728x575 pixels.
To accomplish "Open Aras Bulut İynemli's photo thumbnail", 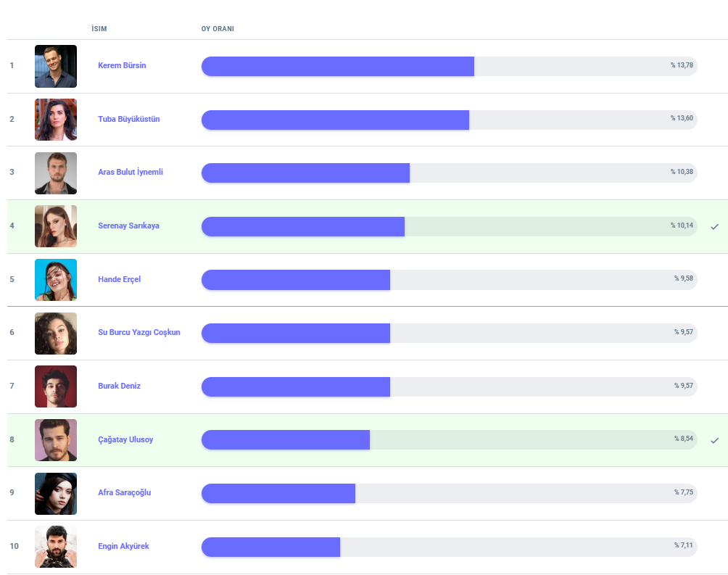I will pos(55,173).
